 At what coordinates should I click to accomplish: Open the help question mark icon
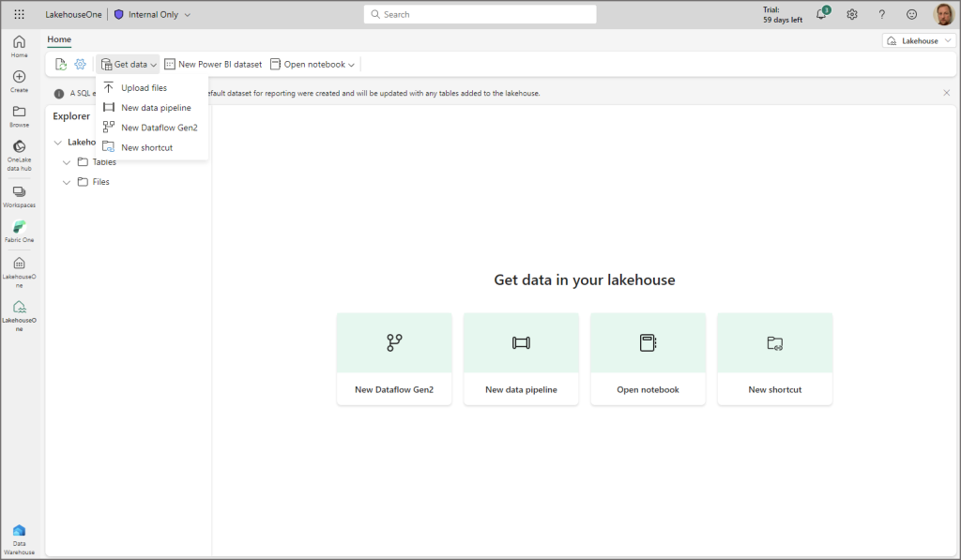pyautogui.click(x=882, y=14)
